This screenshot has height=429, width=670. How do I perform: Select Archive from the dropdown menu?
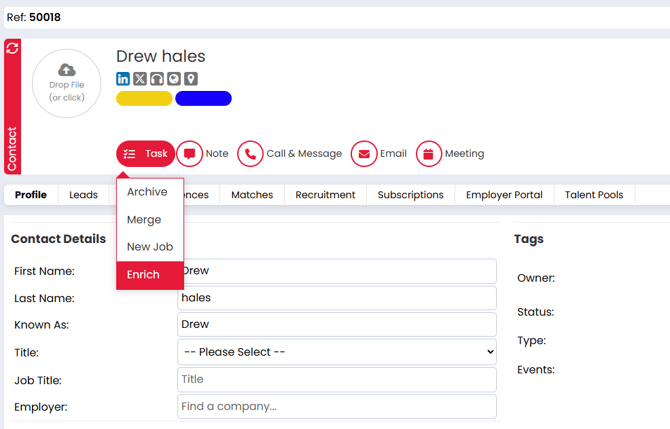point(147,192)
